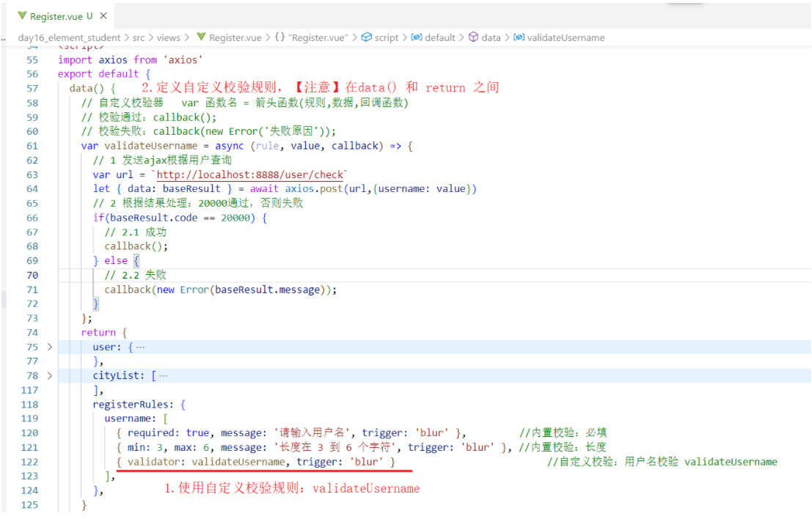Viewport: 812px width, 519px height.
Task: Click the 'validator: validateUsername' rule
Action: (256, 462)
